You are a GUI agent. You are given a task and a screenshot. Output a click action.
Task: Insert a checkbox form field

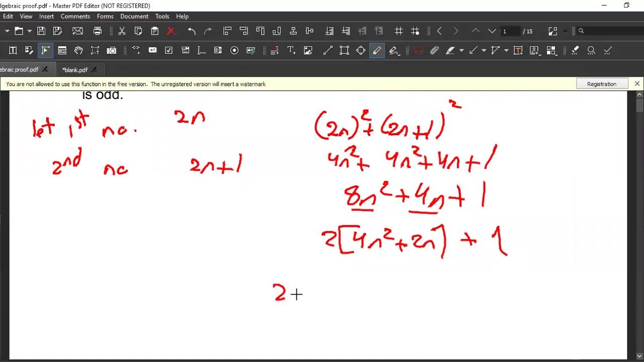(x=169, y=50)
